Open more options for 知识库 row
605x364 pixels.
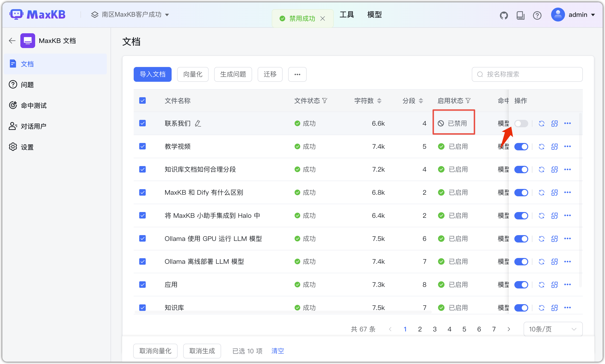(568, 308)
